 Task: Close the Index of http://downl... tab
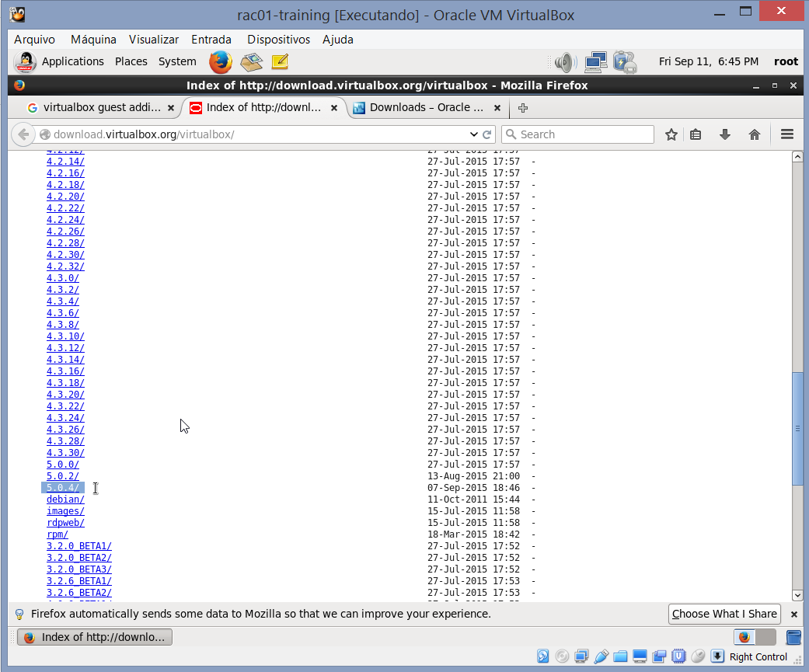(x=334, y=108)
